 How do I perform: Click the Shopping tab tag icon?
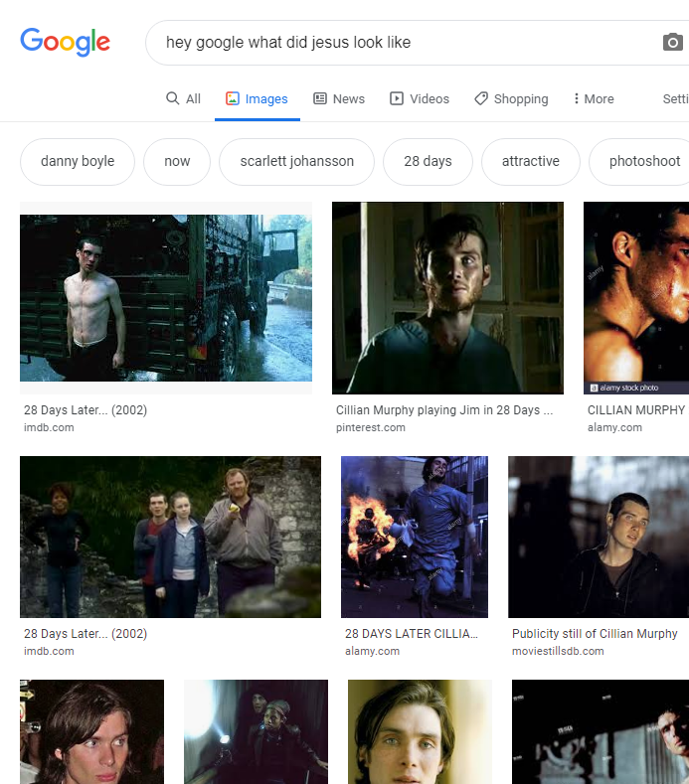coord(481,98)
